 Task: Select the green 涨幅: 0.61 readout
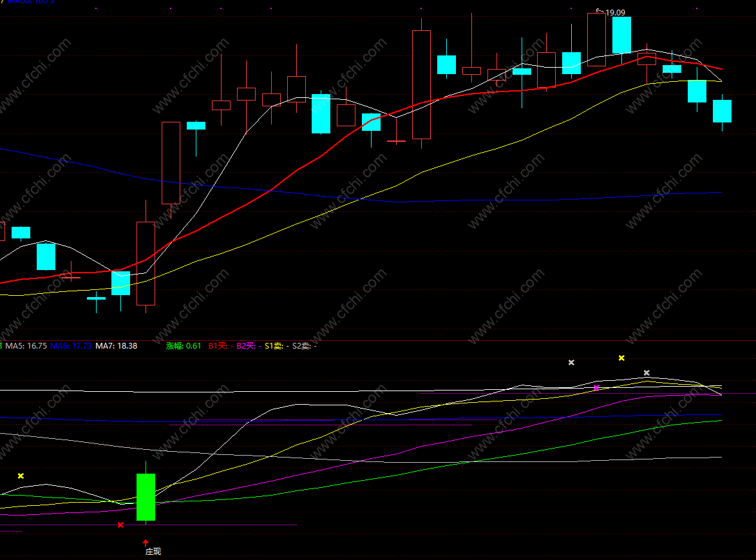(184, 346)
